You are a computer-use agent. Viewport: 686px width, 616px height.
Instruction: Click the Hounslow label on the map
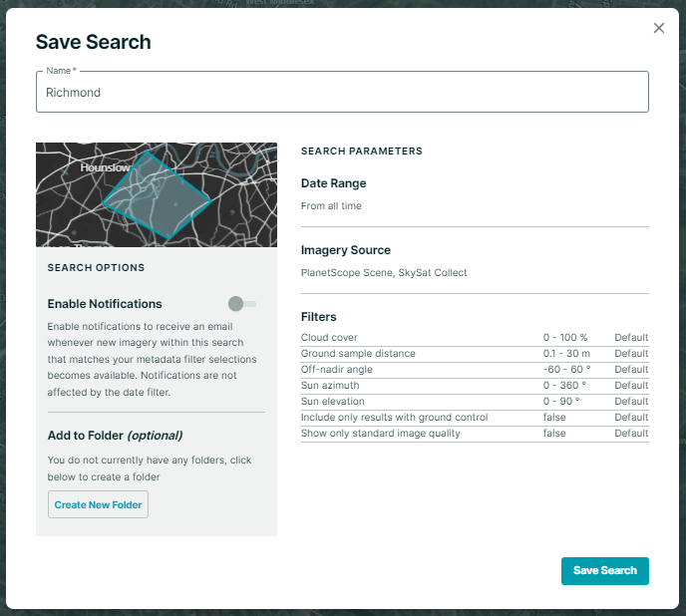[105, 167]
